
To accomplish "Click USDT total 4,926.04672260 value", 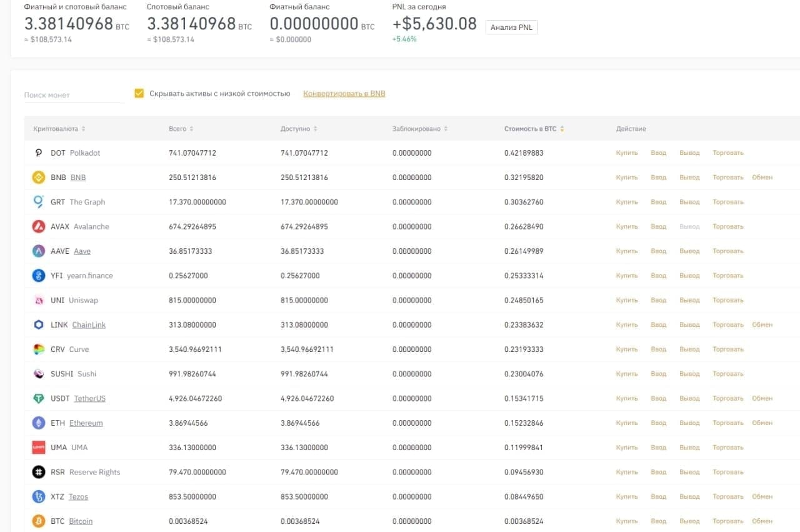I will tap(196, 398).
